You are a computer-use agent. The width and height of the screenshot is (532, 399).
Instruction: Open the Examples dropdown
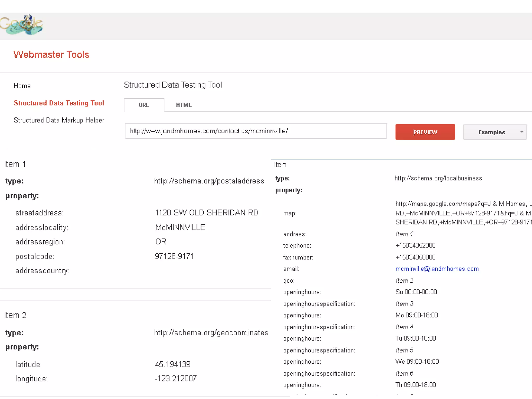pyautogui.click(x=495, y=132)
